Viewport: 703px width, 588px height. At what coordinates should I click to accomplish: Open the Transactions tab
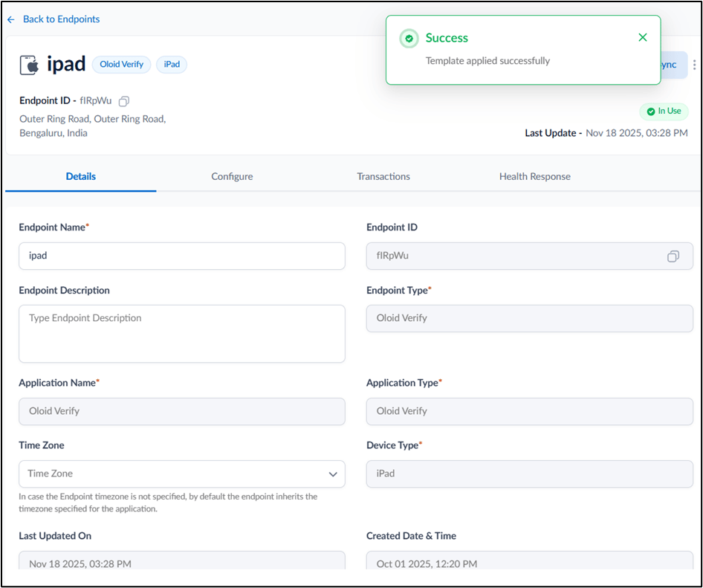pyautogui.click(x=383, y=176)
